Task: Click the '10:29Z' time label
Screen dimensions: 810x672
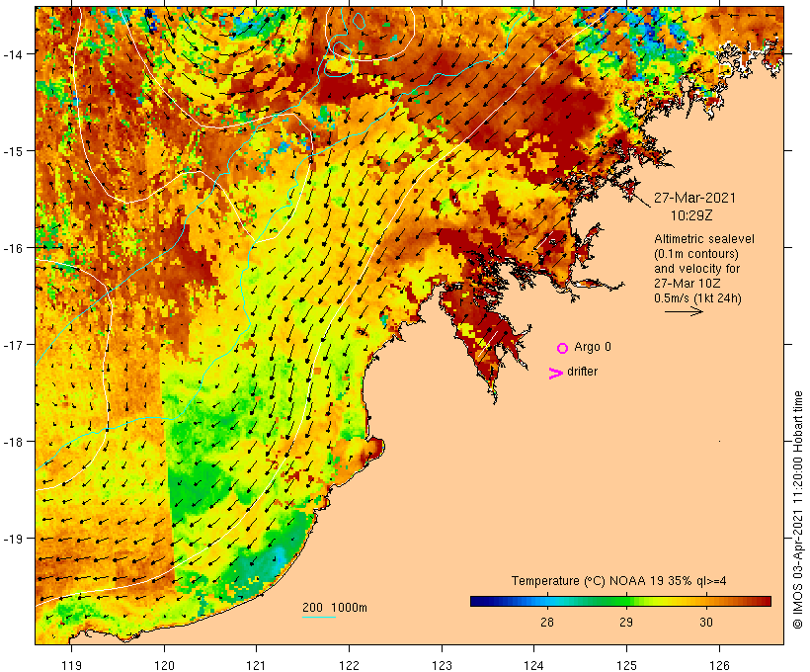Action: (691, 215)
